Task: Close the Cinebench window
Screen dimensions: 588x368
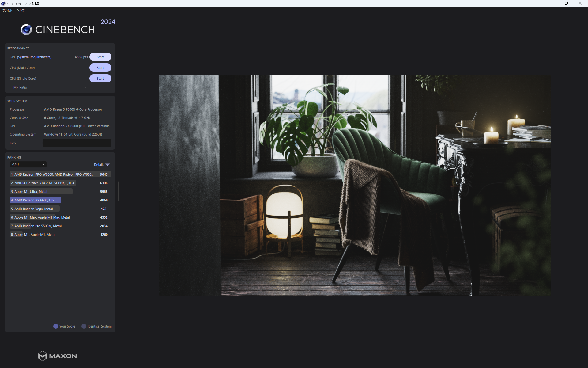Action: [x=580, y=3]
